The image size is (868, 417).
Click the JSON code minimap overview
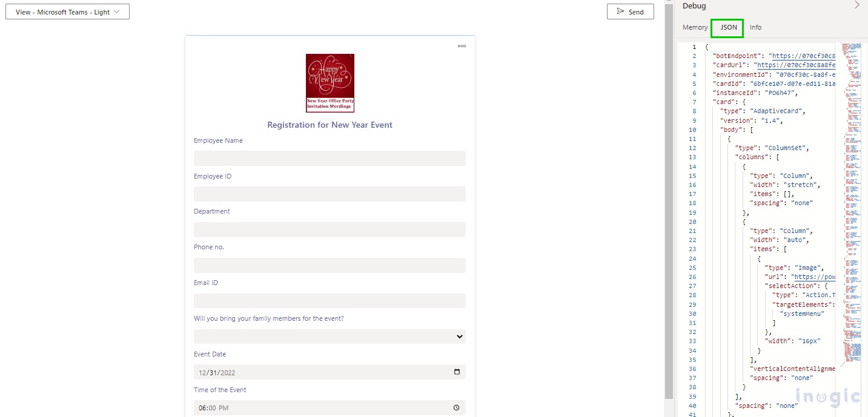850,182
